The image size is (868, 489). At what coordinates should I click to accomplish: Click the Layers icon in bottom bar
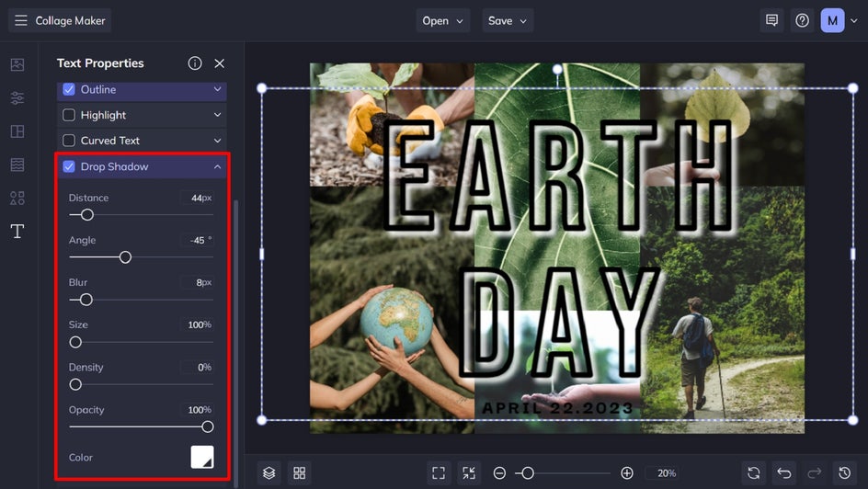point(268,472)
